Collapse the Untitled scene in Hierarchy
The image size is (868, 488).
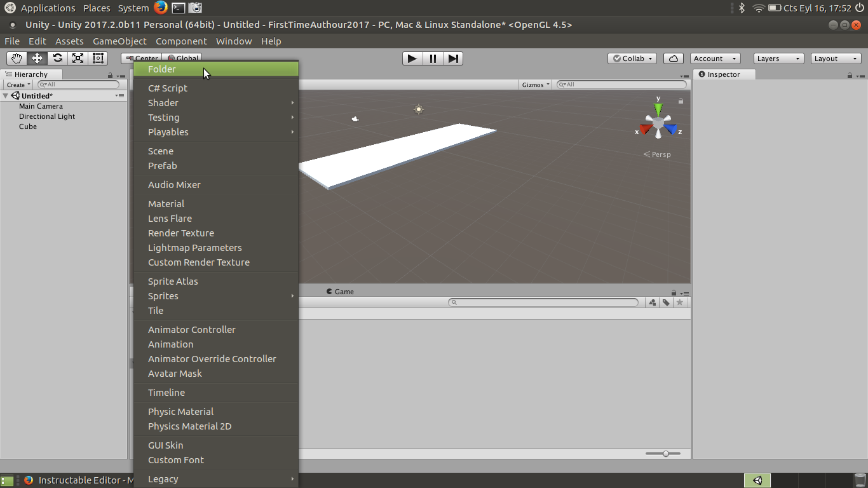(x=6, y=96)
